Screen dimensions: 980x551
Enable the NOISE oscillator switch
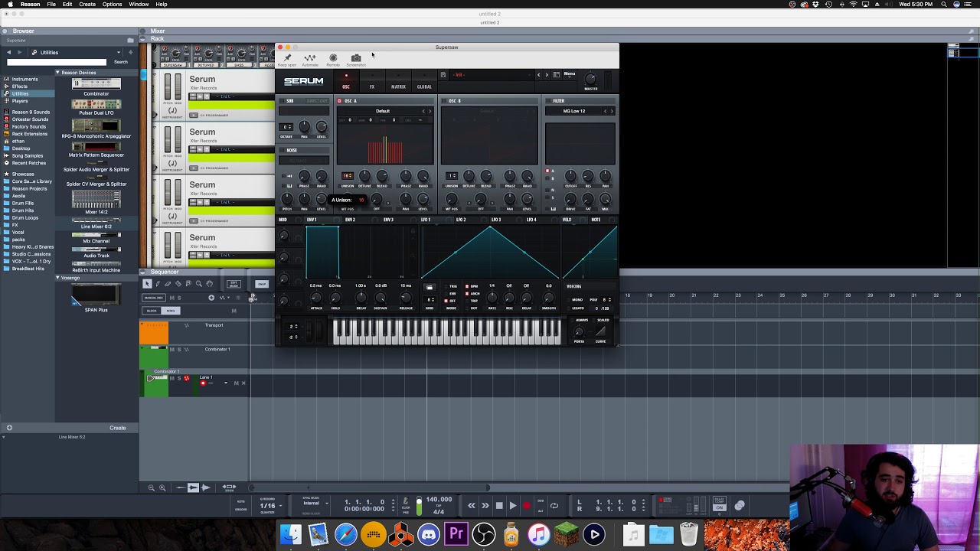click(281, 150)
